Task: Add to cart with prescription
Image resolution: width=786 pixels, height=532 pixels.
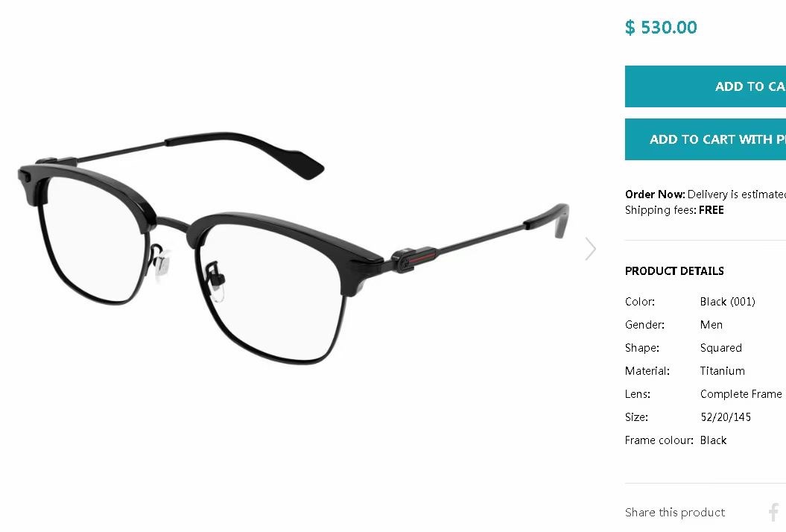Action: pos(706,139)
